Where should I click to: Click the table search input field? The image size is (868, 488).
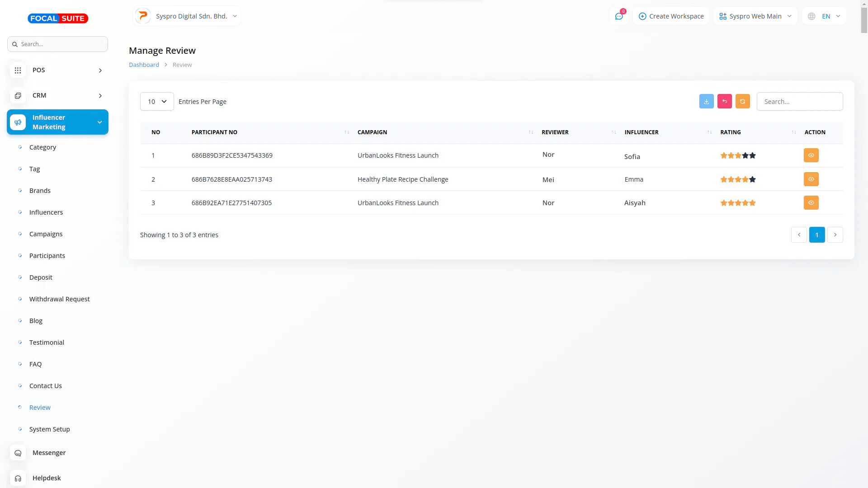[x=799, y=102]
